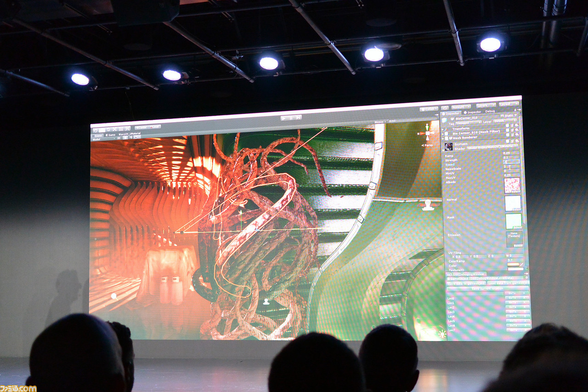Select the Move tool in the toolbar
588x392 pixels.
102,131
